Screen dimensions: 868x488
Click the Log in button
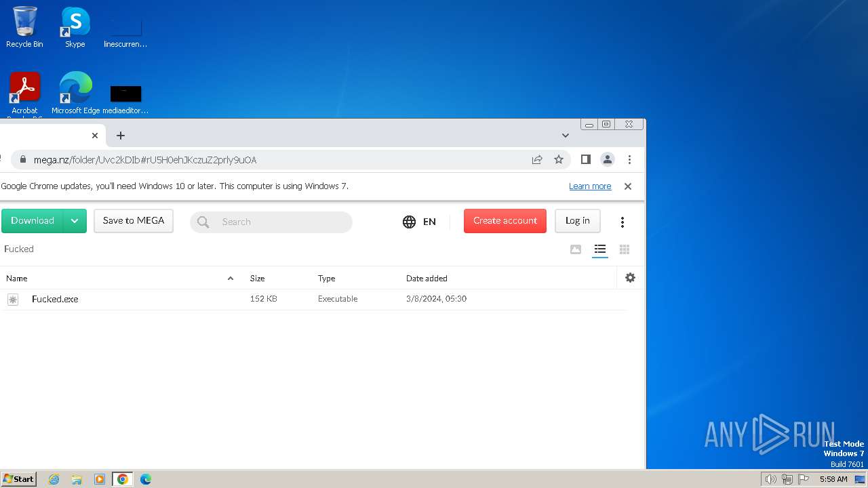pos(578,221)
